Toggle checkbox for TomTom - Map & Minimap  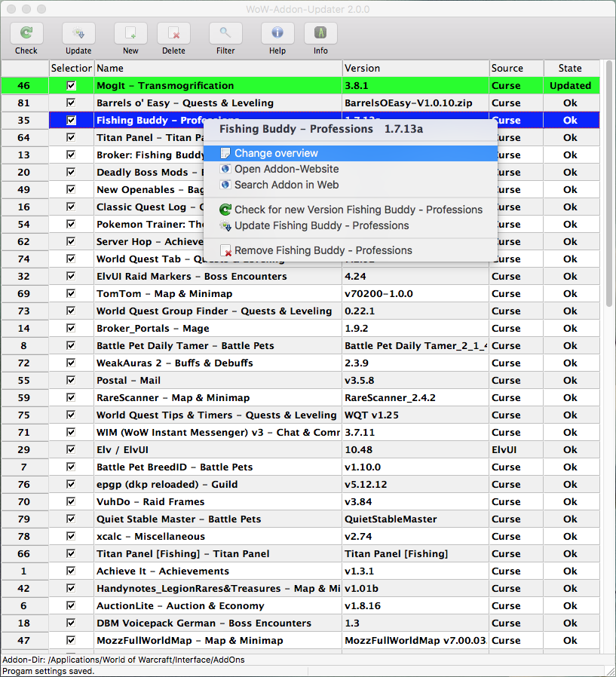(x=71, y=293)
